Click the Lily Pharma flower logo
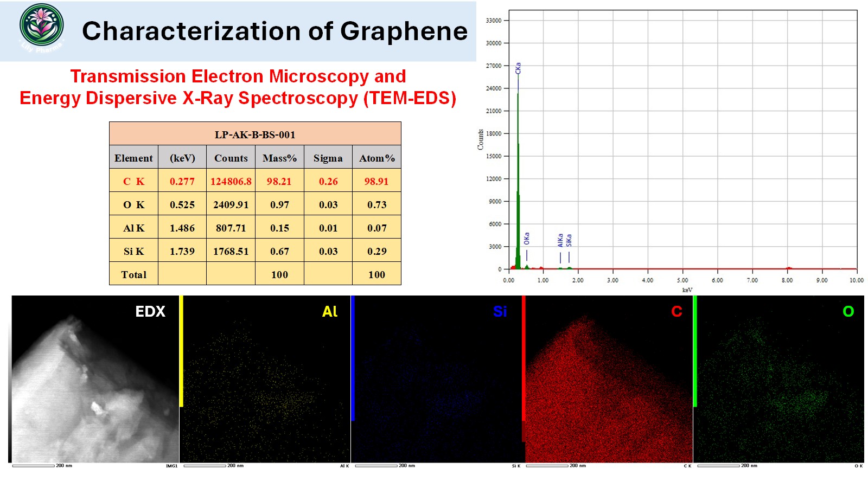This screenshot has height=488, width=868. point(42,26)
